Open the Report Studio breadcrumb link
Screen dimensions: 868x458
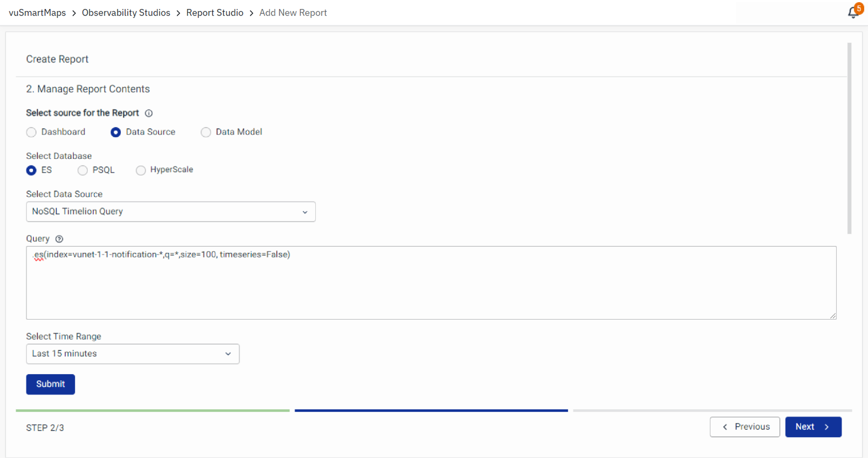(215, 13)
